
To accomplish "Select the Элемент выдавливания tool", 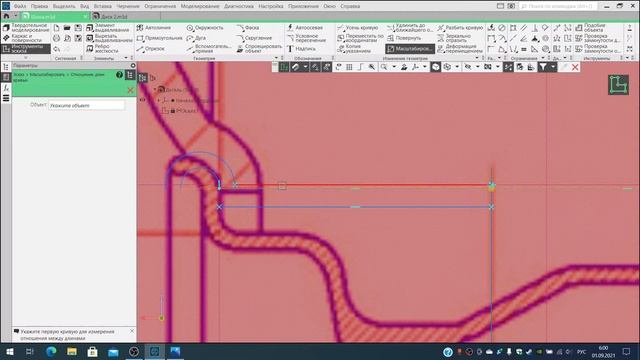I will tap(107, 27).
